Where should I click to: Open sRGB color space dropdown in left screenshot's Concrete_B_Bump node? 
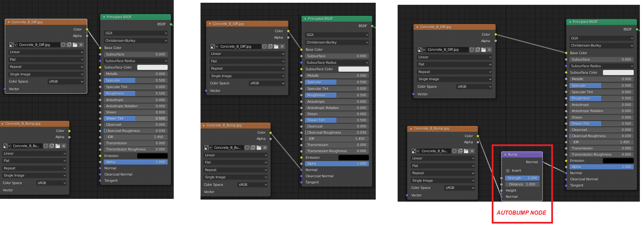(51, 183)
